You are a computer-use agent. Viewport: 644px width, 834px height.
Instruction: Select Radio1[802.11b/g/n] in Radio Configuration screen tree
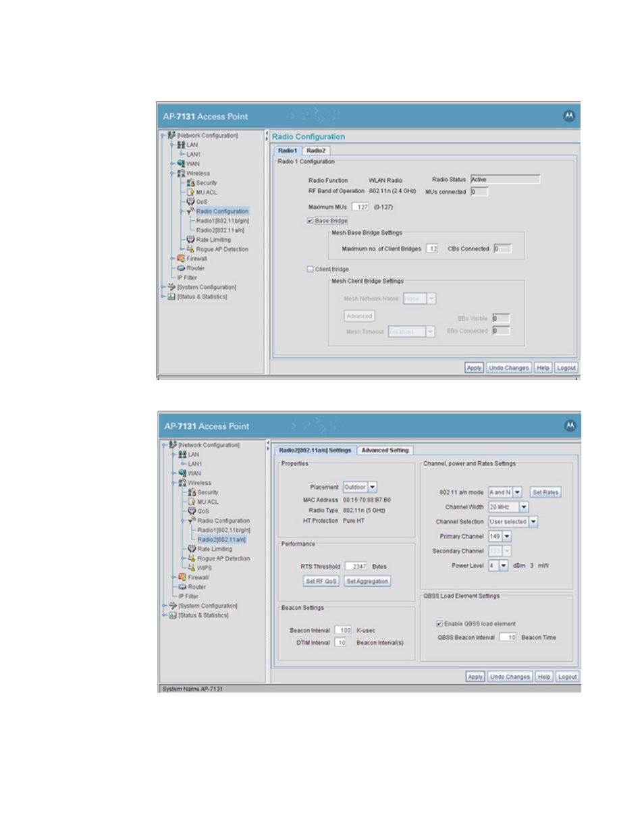point(223,220)
